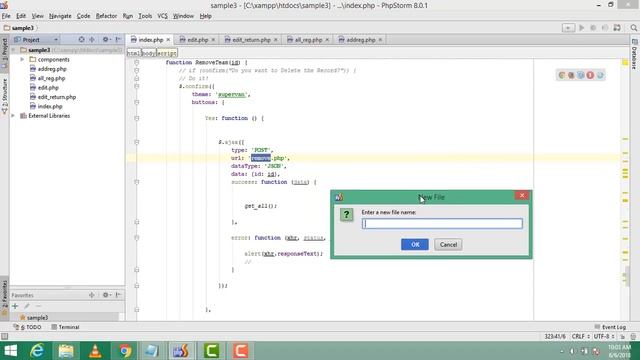
Task: Open the Edit menu
Action: (x=21, y=16)
